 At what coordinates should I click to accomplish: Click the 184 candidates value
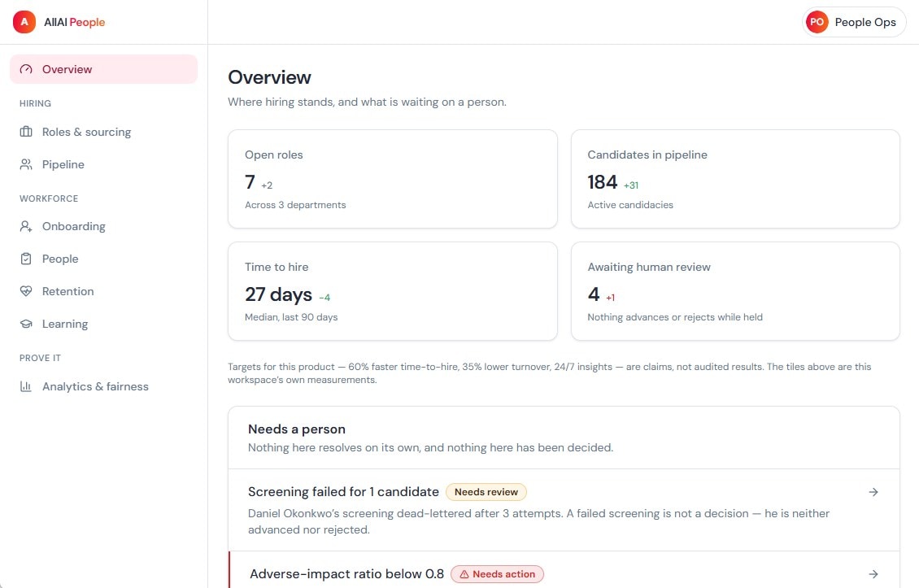click(x=603, y=182)
